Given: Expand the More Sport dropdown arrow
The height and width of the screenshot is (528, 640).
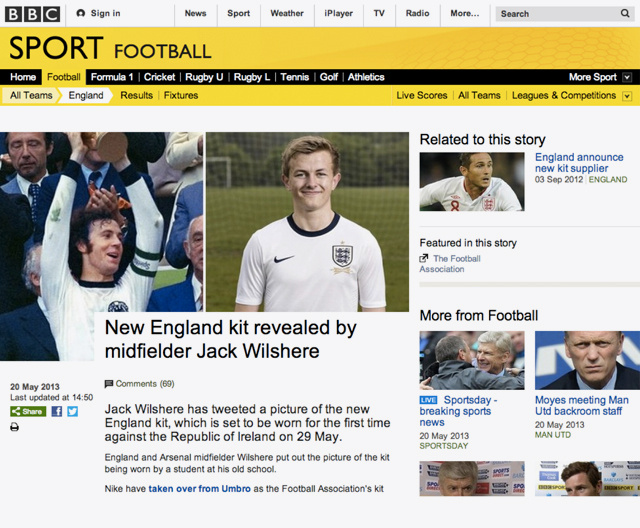Looking at the screenshot, I should [x=627, y=77].
